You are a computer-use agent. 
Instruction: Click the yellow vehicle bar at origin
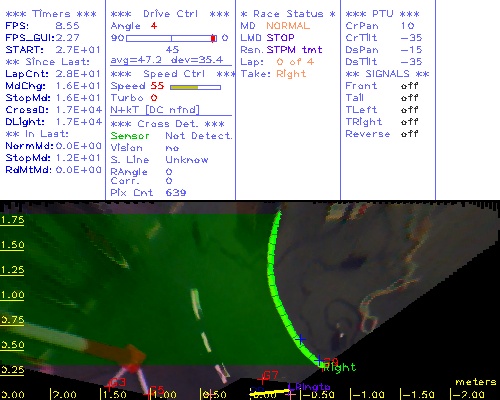pyautogui.click(x=269, y=394)
